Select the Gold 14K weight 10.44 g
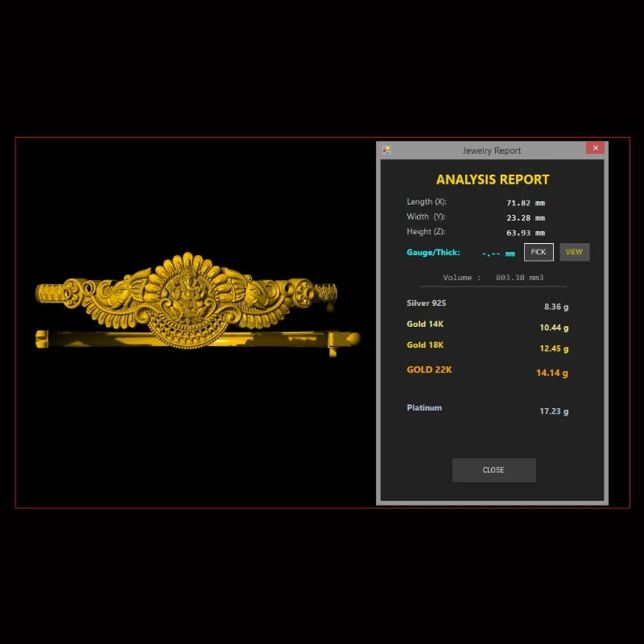The image size is (644, 644). 554,328
